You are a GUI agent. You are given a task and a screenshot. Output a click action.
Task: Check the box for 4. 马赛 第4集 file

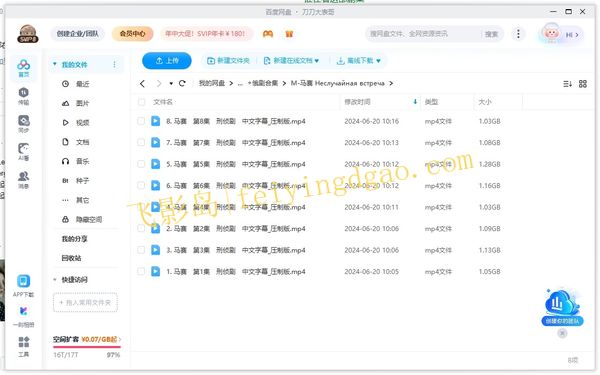click(141, 207)
